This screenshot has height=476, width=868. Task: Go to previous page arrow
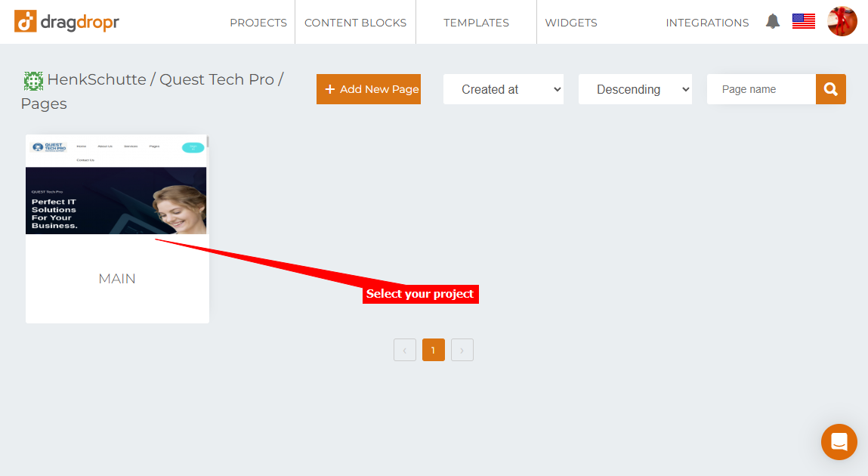point(405,350)
